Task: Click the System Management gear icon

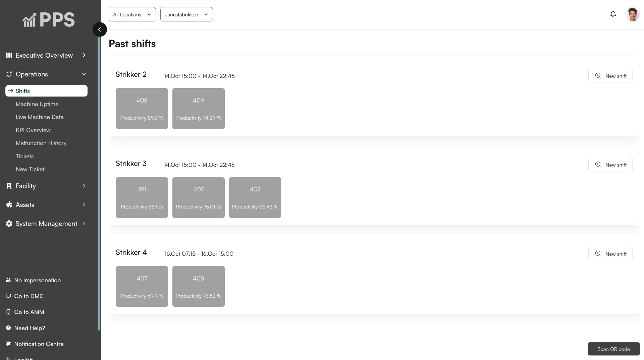Action: pos(9,224)
